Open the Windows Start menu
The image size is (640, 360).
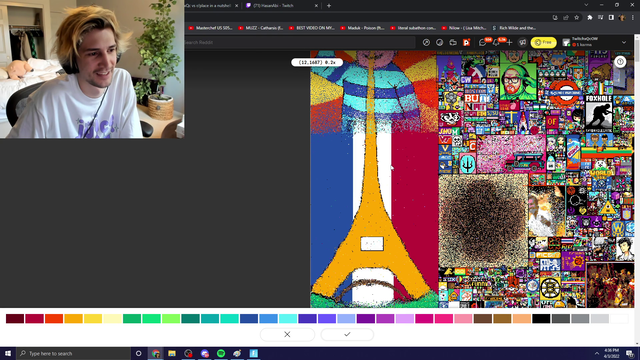(8, 353)
